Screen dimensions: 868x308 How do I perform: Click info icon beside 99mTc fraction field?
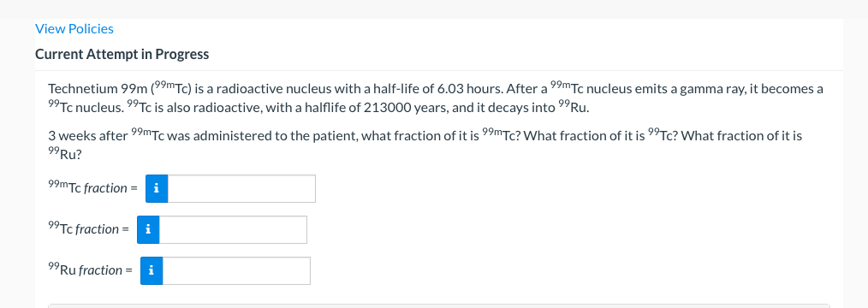pos(157,188)
